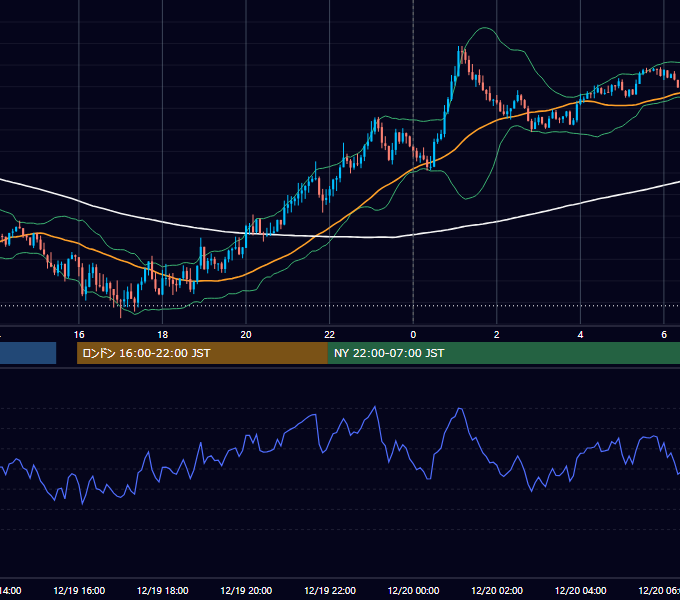Click the 16 hour label on chart axis
This screenshot has width=680, height=600.
[79, 335]
